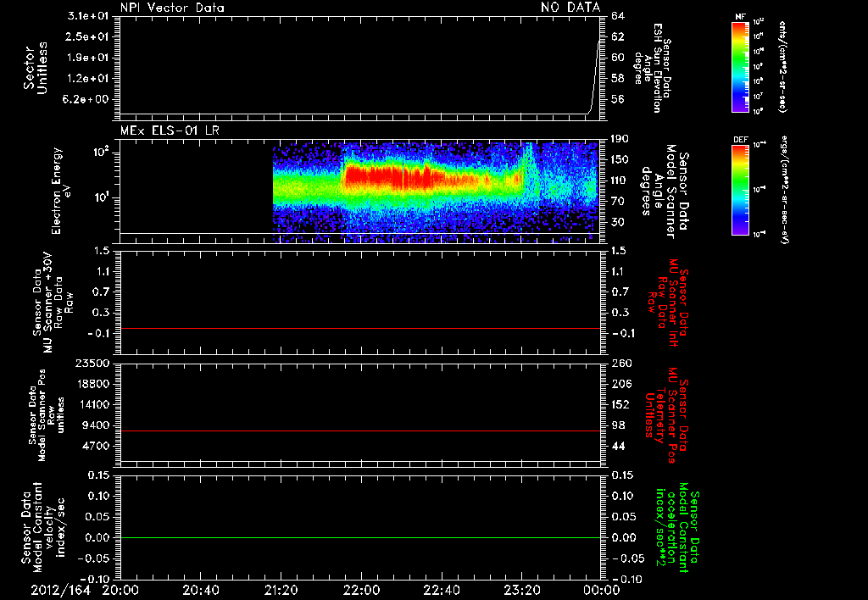Click the 'cnts/(cm**2-sr-sec)' units label
The width and height of the screenshot is (868, 600).
point(782,66)
